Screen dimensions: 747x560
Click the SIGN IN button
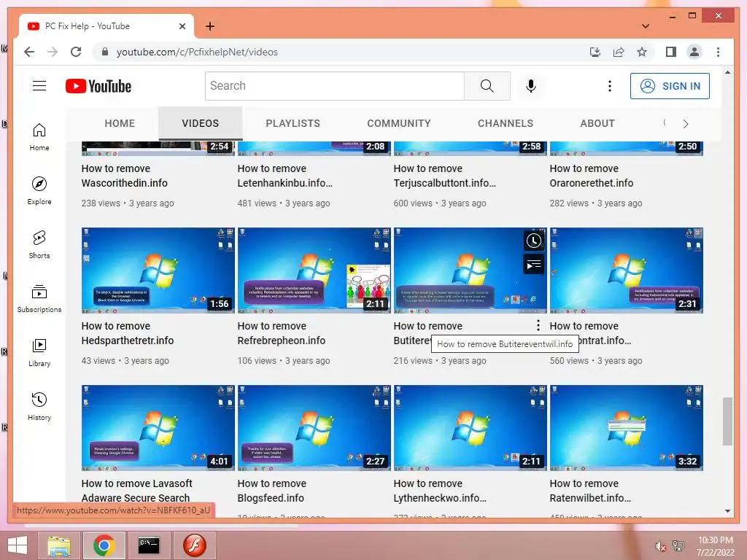pos(670,86)
